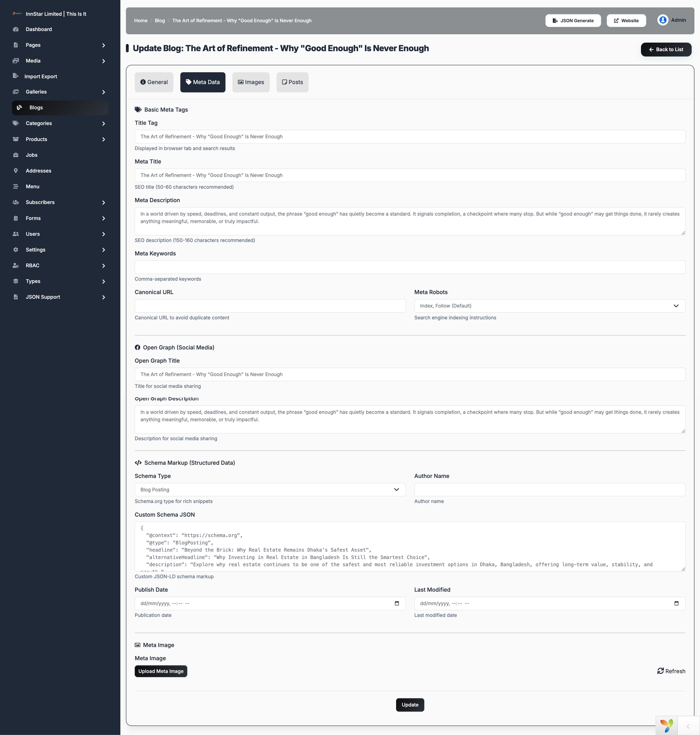Click the Forms clipboard icon
Image resolution: width=700 pixels, height=735 pixels.
[x=16, y=218]
